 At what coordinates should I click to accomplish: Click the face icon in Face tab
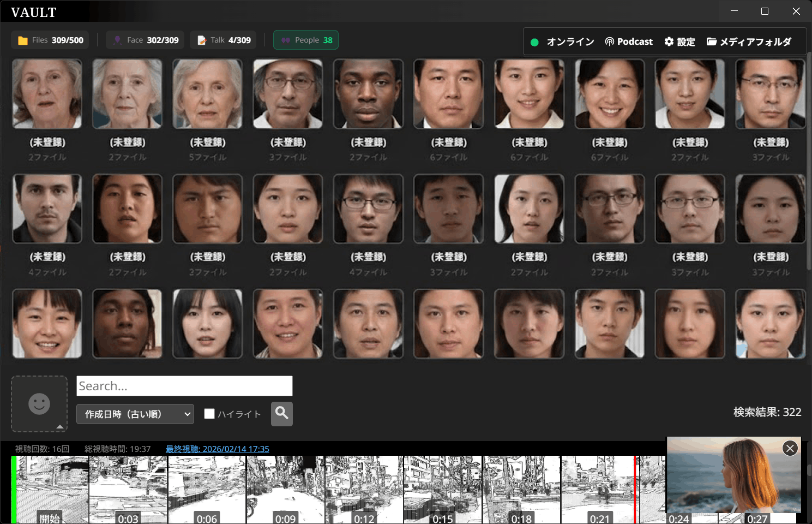pos(117,40)
